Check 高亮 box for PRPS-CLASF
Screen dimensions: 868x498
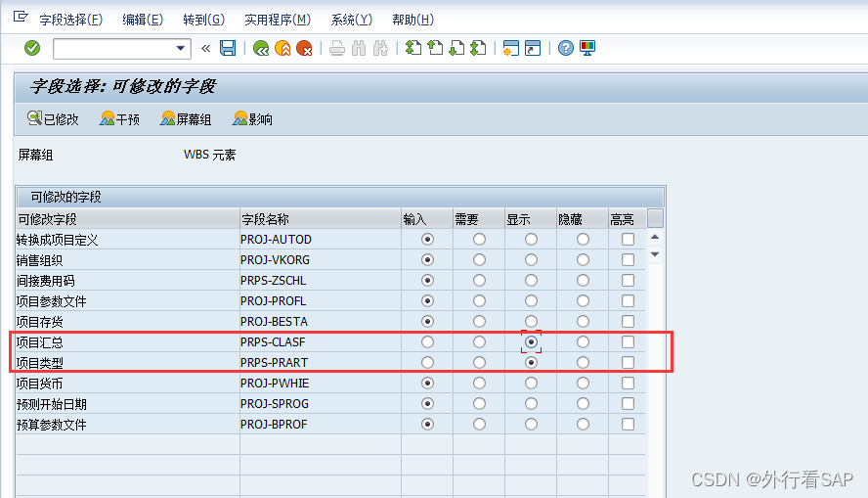pyautogui.click(x=628, y=341)
